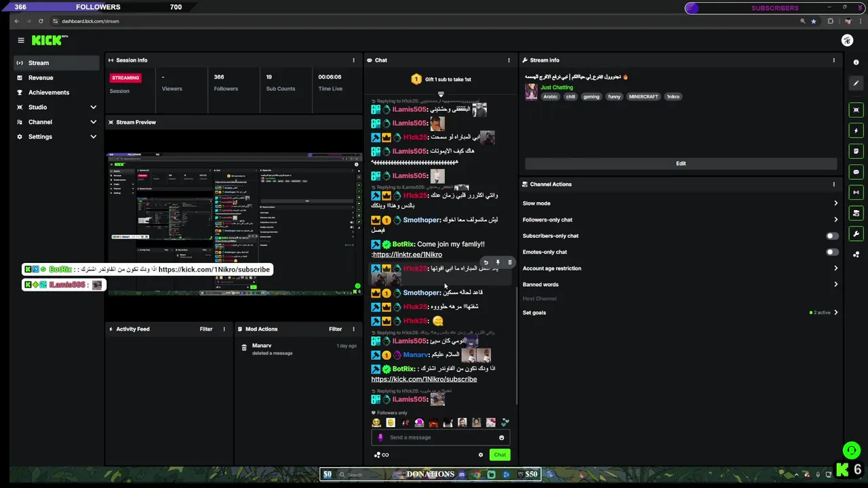Reply to the hovered H1ck25 message
This screenshot has width=868, height=488.
(x=486, y=262)
